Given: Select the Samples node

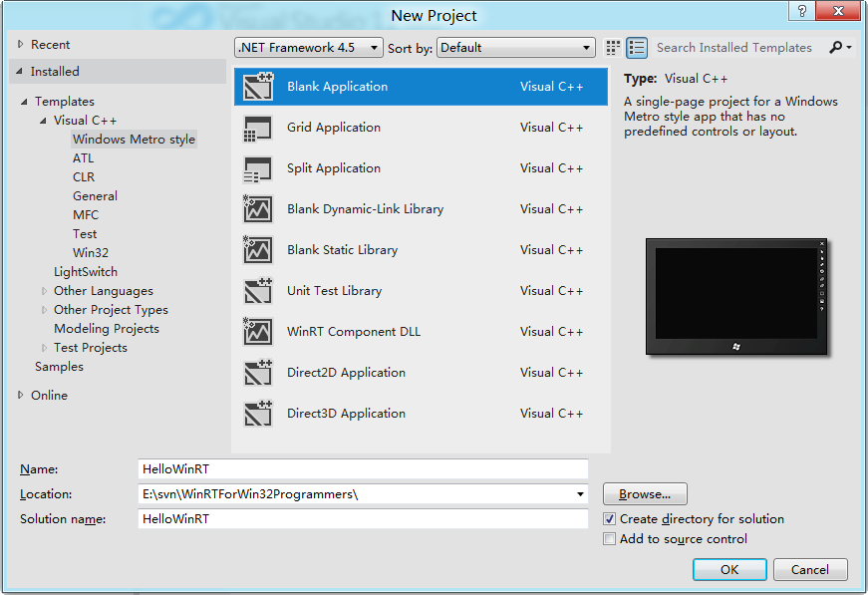Looking at the screenshot, I should (59, 367).
